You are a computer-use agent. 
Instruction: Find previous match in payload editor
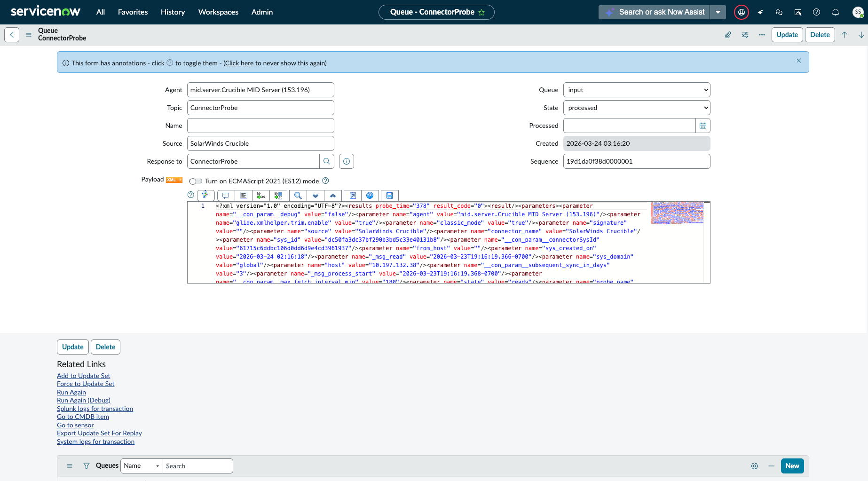[333, 195]
